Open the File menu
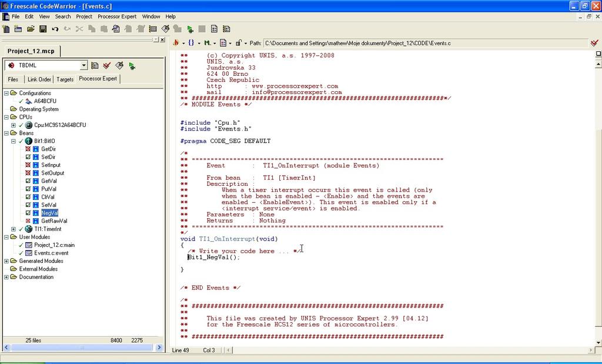The width and height of the screenshot is (602, 364). (15, 16)
